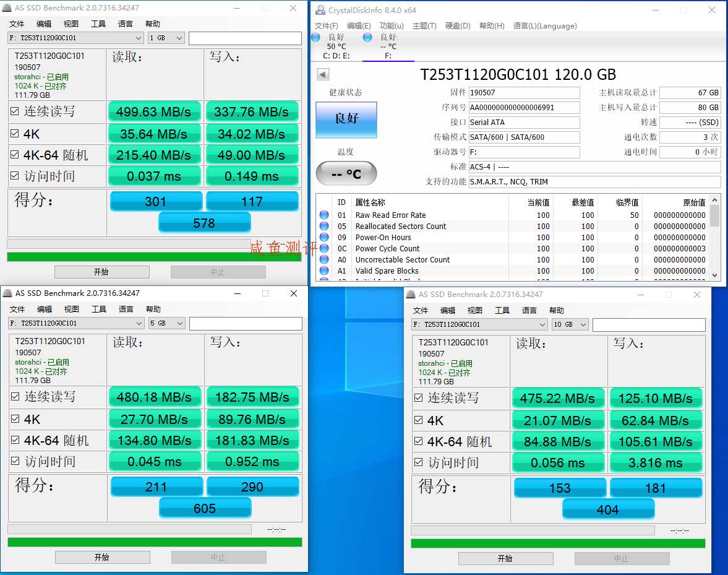Open 帮助 menu in the 10 GB AS SSD window
The width and height of the screenshot is (728, 575).
tap(557, 311)
